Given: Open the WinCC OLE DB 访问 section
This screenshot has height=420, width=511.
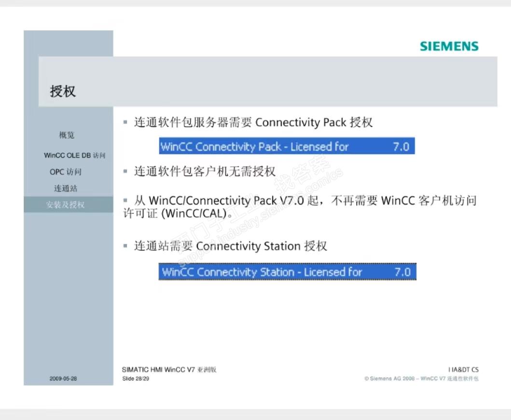Looking at the screenshot, I should click(x=75, y=155).
